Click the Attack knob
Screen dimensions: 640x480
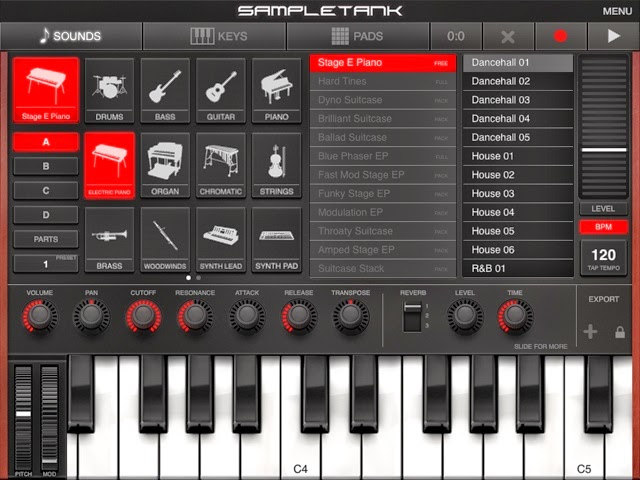[247, 316]
